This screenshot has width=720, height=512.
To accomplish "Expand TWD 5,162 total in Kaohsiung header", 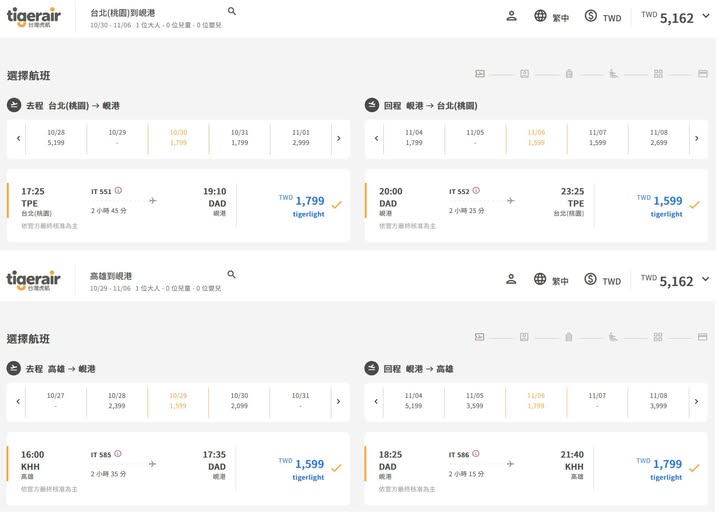I will [x=705, y=279].
